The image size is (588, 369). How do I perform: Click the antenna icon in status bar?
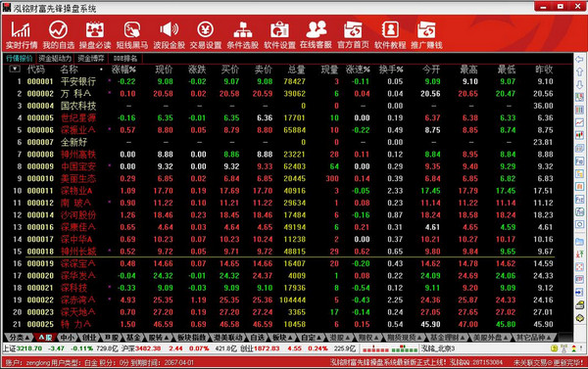pos(563,348)
